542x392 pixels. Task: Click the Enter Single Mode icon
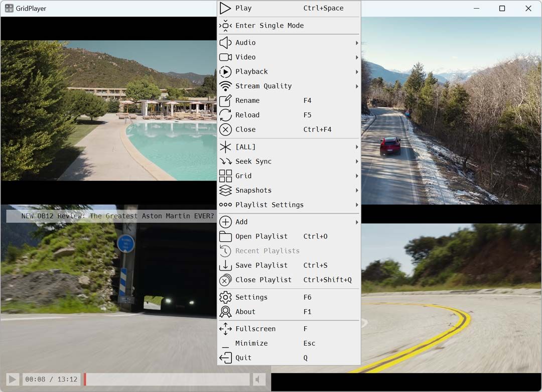[225, 26]
